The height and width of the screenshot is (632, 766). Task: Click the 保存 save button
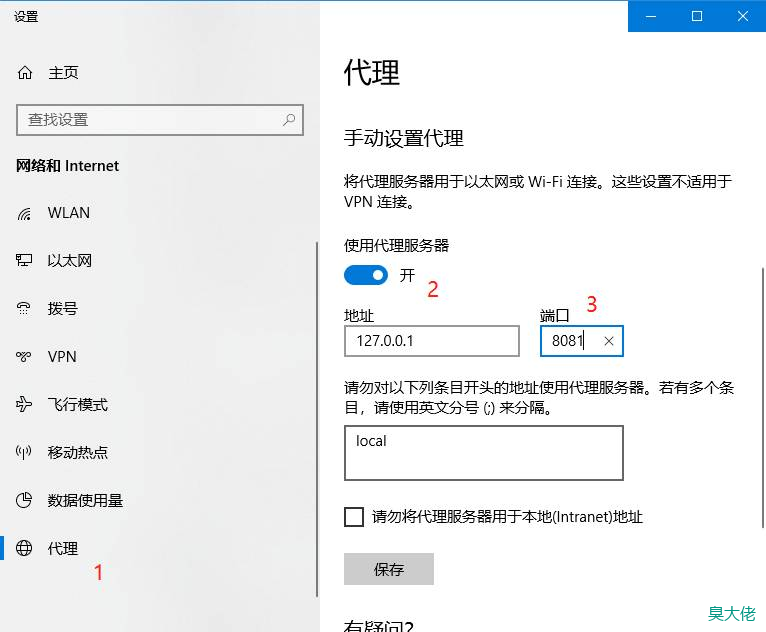[x=389, y=569]
